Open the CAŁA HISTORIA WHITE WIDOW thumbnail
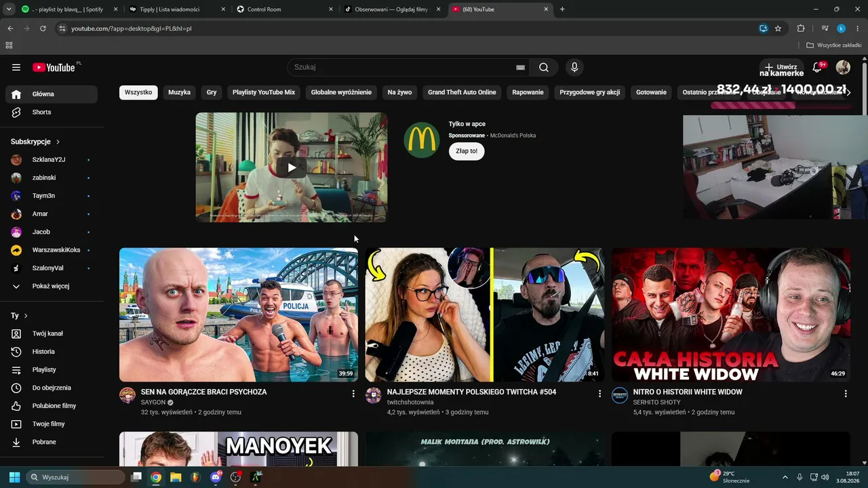This screenshot has width=868, height=488. 731,314
